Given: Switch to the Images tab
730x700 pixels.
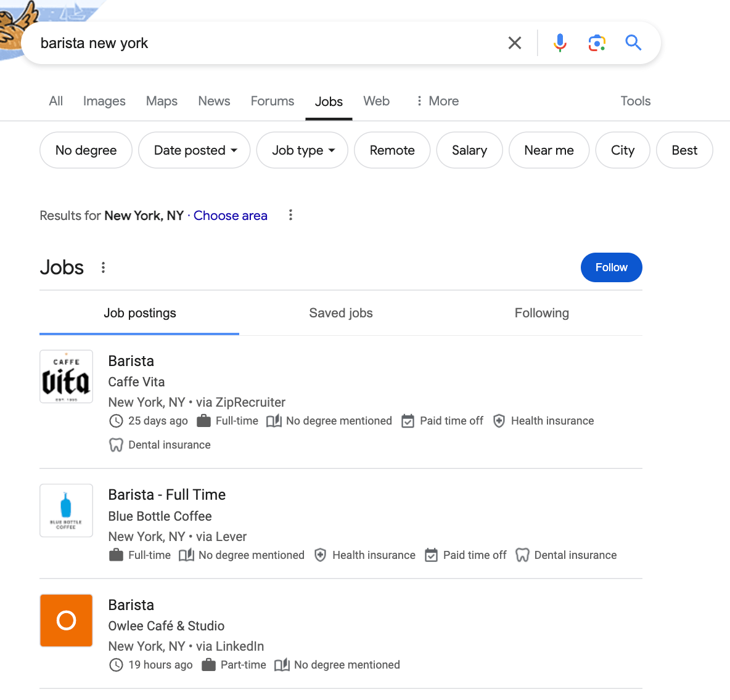Looking at the screenshot, I should pyautogui.click(x=104, y=101).
